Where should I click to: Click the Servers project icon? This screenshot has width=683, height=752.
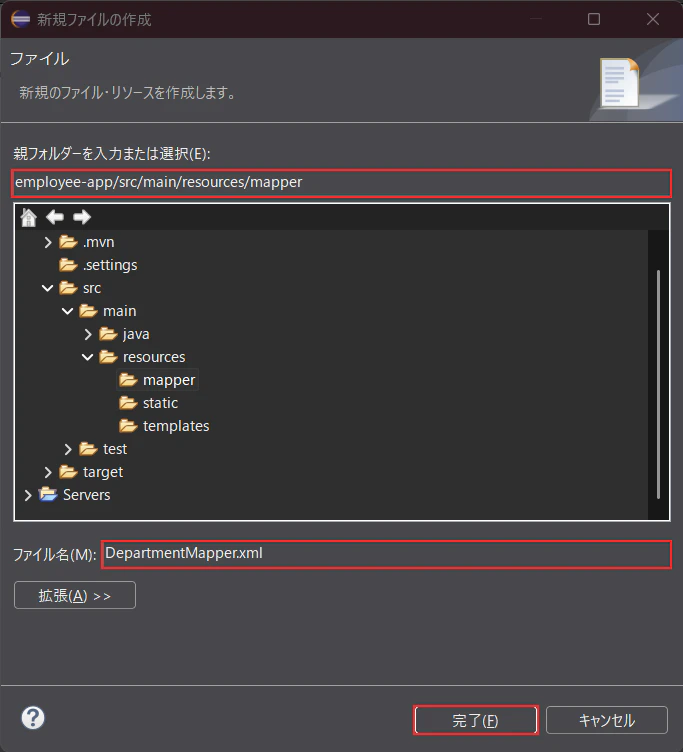point(48,494)
